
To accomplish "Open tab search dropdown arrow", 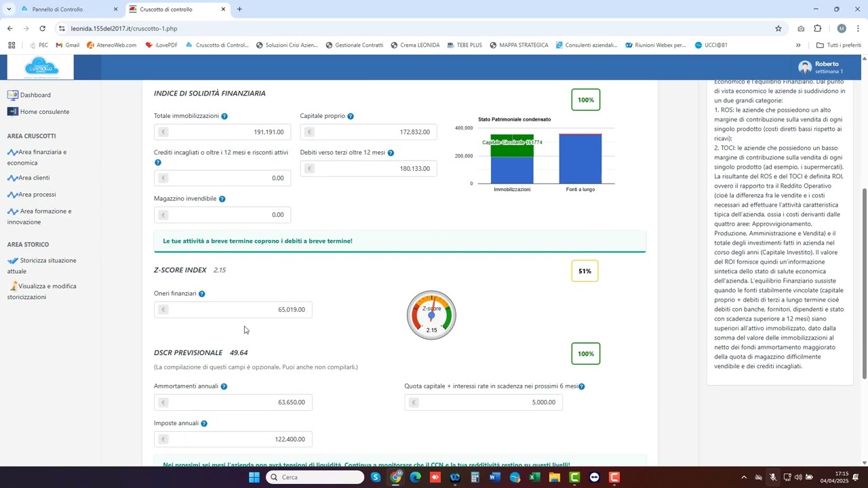I will [x=9, y=9].
